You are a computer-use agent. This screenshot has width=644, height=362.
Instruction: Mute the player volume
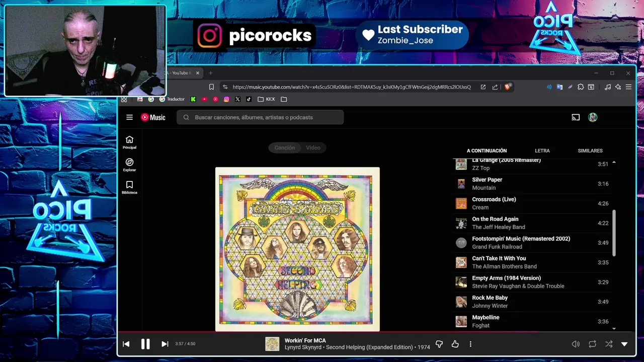[x=576, y=344]
